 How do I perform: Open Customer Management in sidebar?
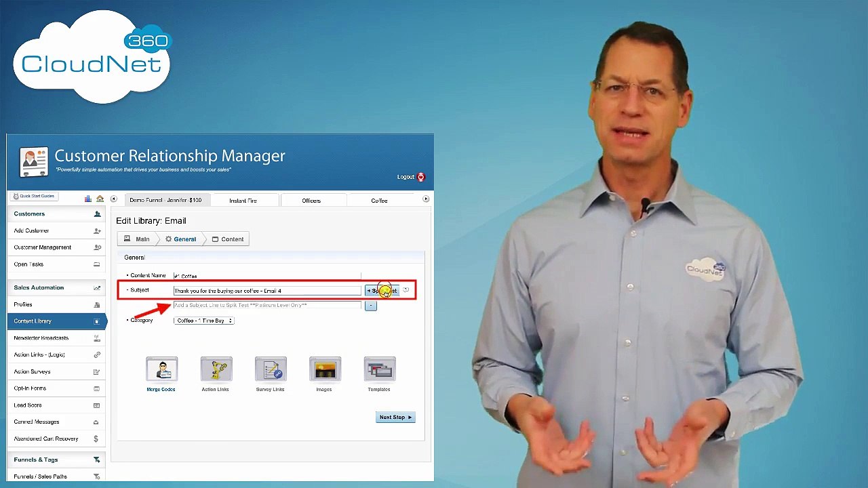coord(42,247)
